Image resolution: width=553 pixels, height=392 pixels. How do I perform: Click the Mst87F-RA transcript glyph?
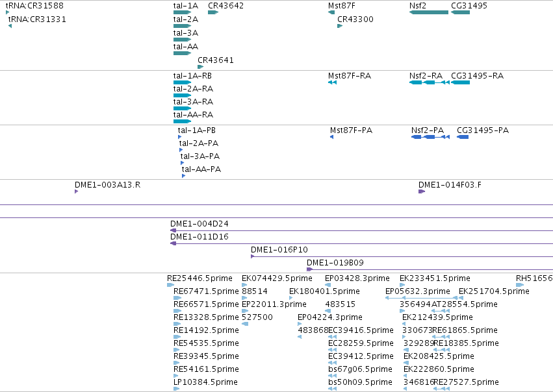pos(332,82)
